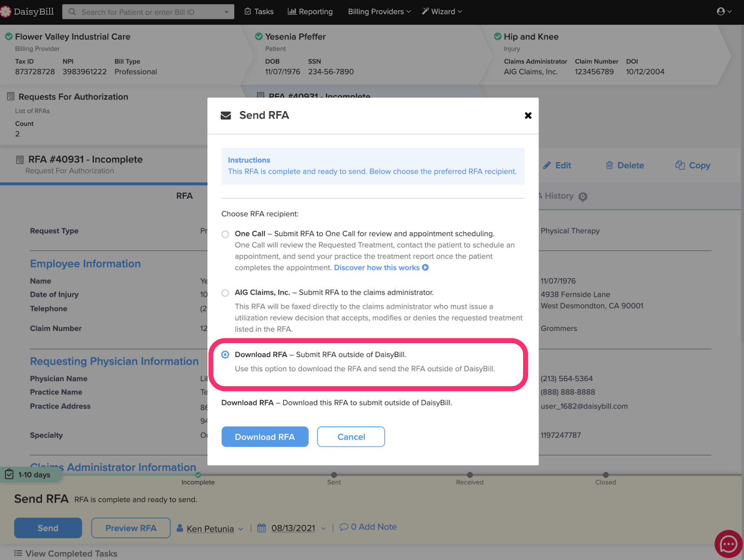Screen dimensions: 744x560
Task: Select the One Call recipient radio button
Action: click(x=225, y=234)
